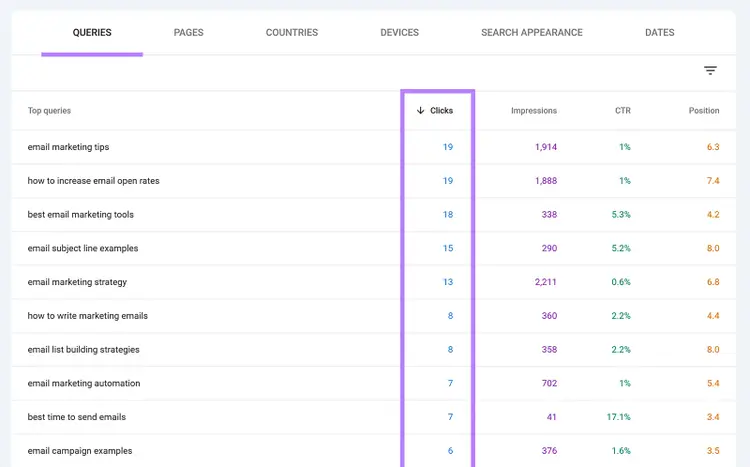The image size is (750, 467).
Task: Select query 'how to increase email open rates'
Action: [93, 181]
